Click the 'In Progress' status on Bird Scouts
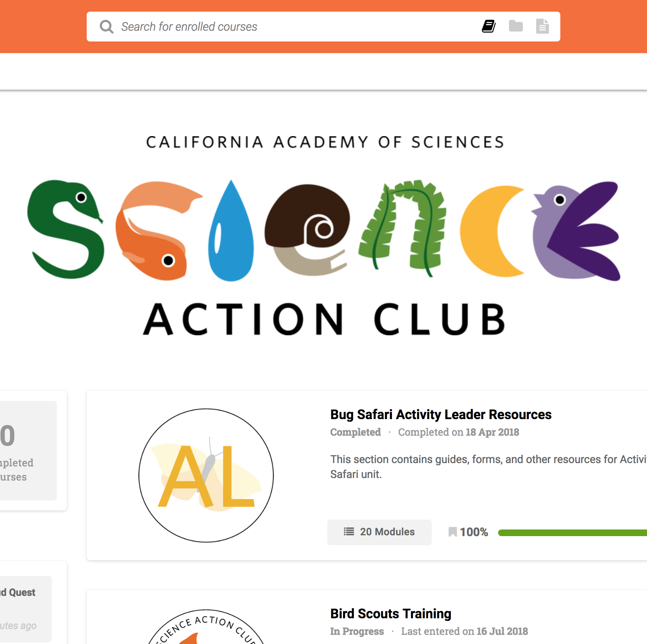 357,632
